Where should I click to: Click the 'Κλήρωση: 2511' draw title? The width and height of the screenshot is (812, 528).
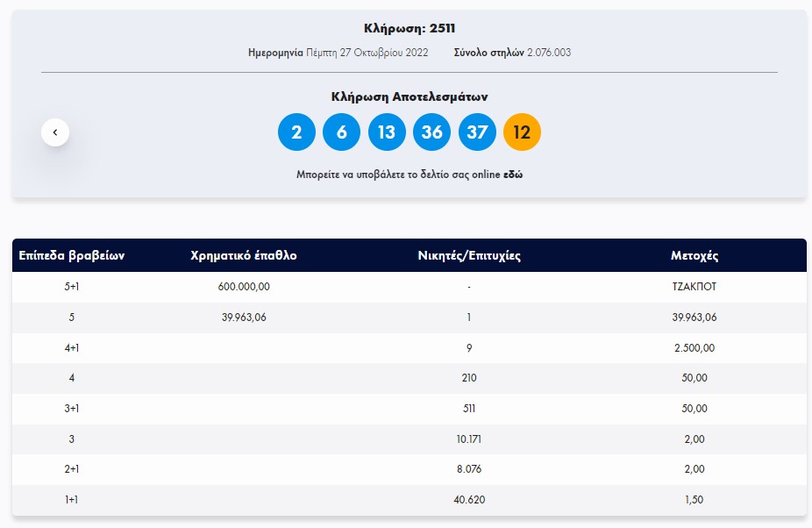[410, 28]
